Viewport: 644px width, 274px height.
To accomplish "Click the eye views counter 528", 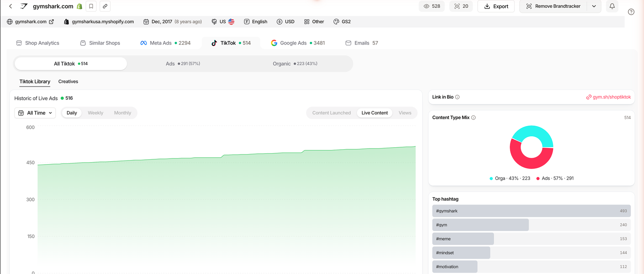I will click(431, 6).
